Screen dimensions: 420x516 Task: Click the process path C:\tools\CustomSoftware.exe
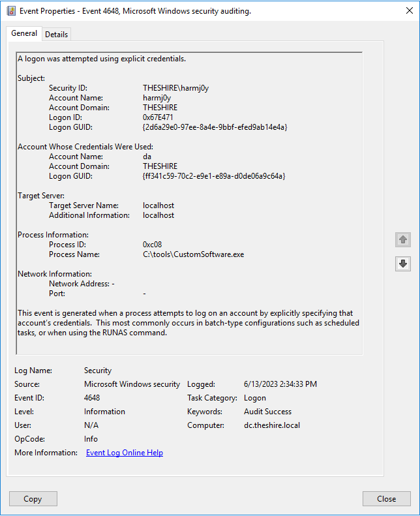click(194, 254)
